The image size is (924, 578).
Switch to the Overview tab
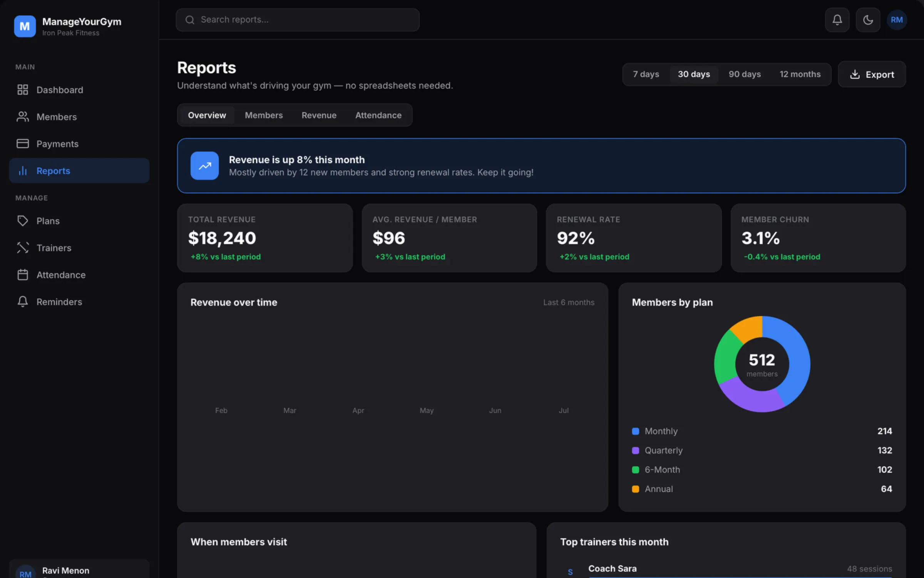[207, 115]
